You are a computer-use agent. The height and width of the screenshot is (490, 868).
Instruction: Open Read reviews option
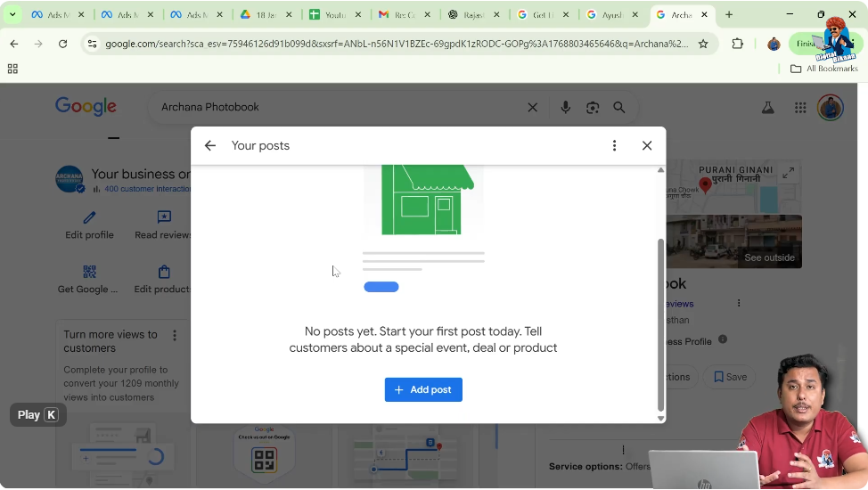pos(163,225)
